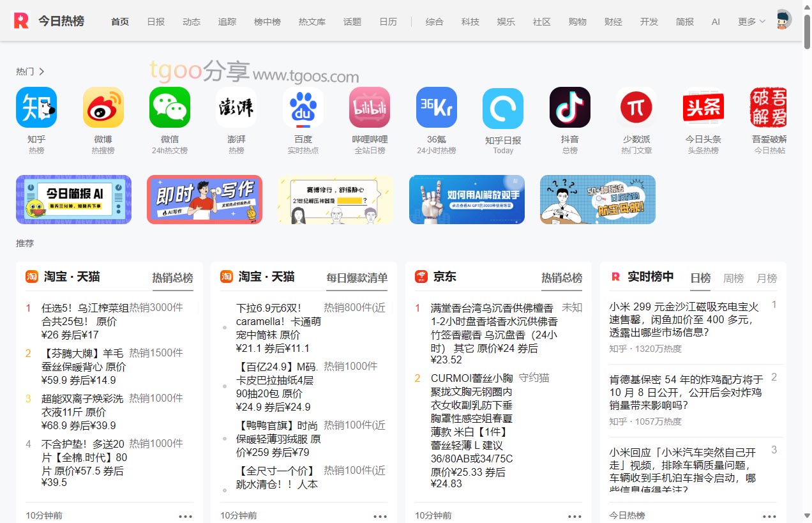Open the WeChat (微信) 24h articles icon
The image size is (812, 523).
click(x=170, y=107)
